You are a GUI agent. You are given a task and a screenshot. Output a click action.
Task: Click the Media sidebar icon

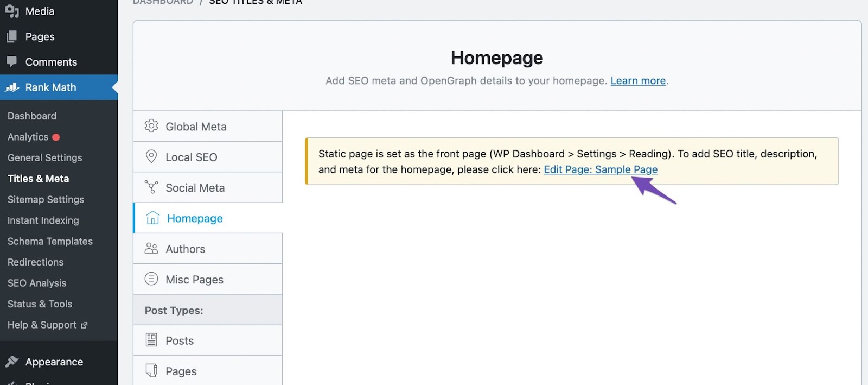click(x=12, y=11)
